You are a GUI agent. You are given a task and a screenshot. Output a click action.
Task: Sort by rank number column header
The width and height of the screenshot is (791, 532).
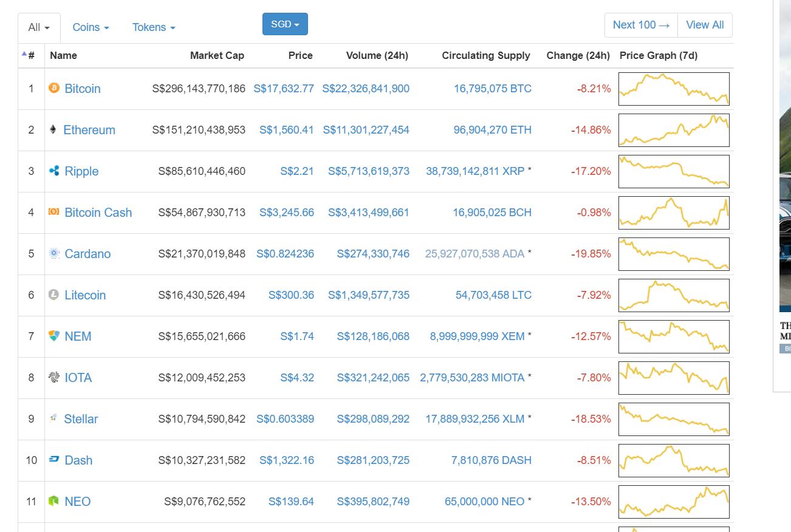31,55
